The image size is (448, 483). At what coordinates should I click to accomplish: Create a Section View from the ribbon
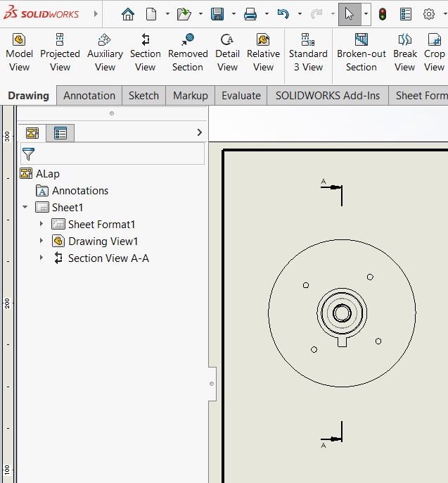[x=145, y=52]
